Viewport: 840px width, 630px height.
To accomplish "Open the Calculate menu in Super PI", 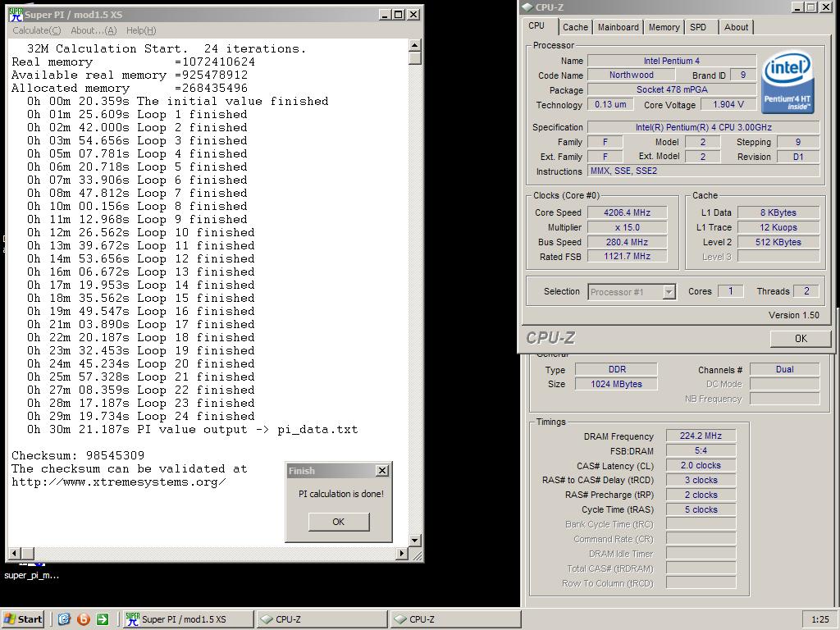I will (x=36, y=30).
